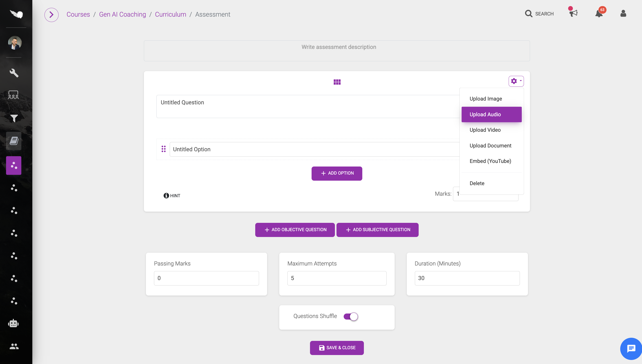Open the funnel sidebar icon

click(x=14, y=118)
